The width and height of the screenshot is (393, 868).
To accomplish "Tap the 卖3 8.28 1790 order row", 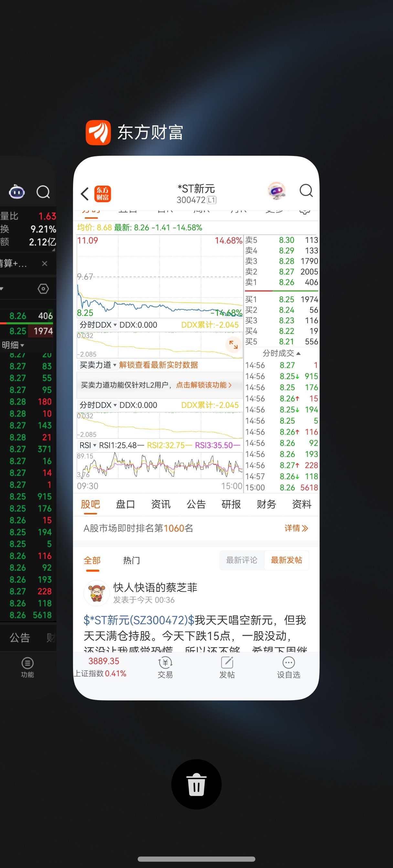I will [x=281, y=261].
